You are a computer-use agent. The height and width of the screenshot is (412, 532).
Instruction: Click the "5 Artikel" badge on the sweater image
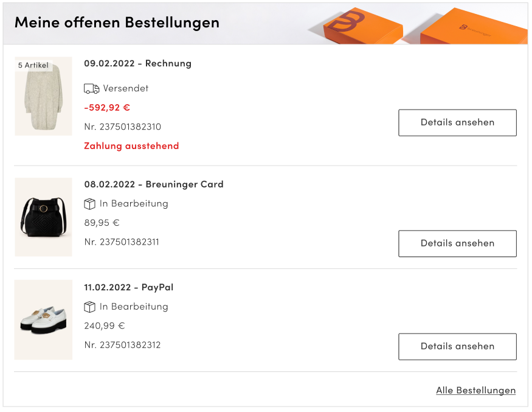pos(33,65)
